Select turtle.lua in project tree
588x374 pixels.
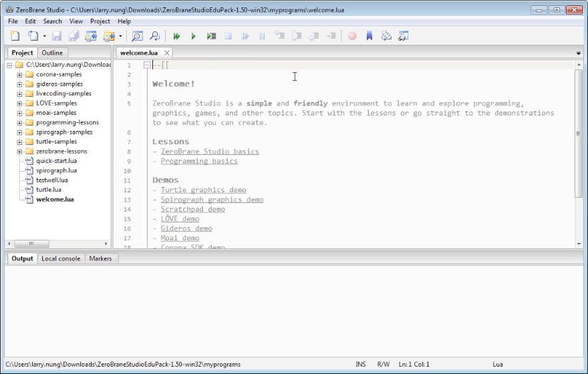(x=49, y=190)
